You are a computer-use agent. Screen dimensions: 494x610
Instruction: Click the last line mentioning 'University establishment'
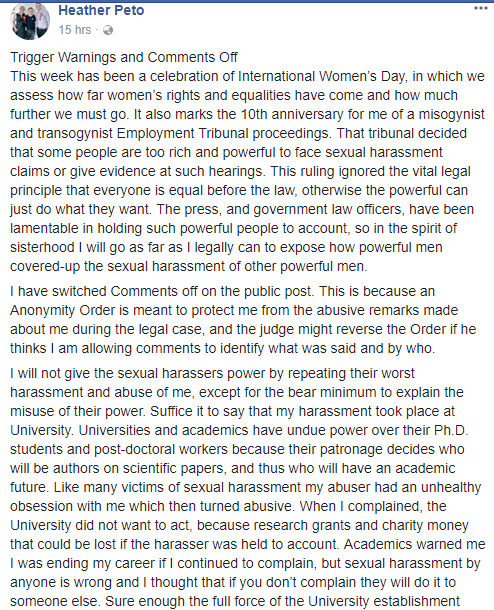[x=235, y=601]
